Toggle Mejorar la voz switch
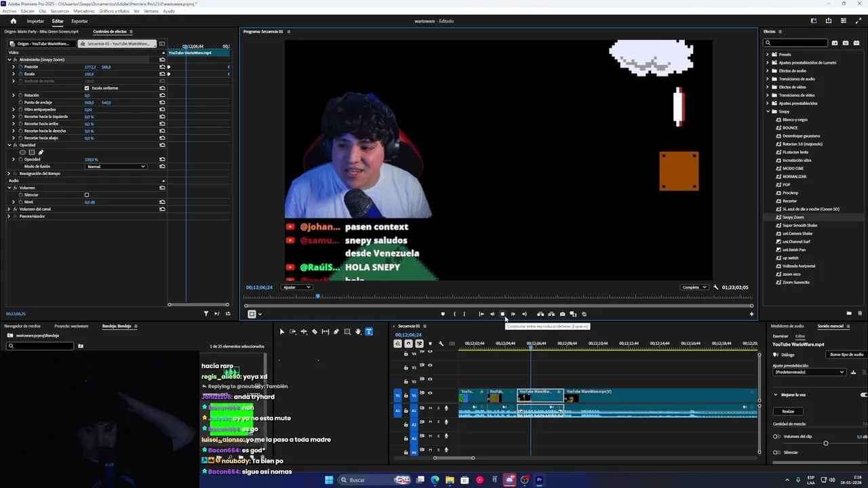This screenshot has width=868, height=488. pyautogui.click(x=864, y=394)
